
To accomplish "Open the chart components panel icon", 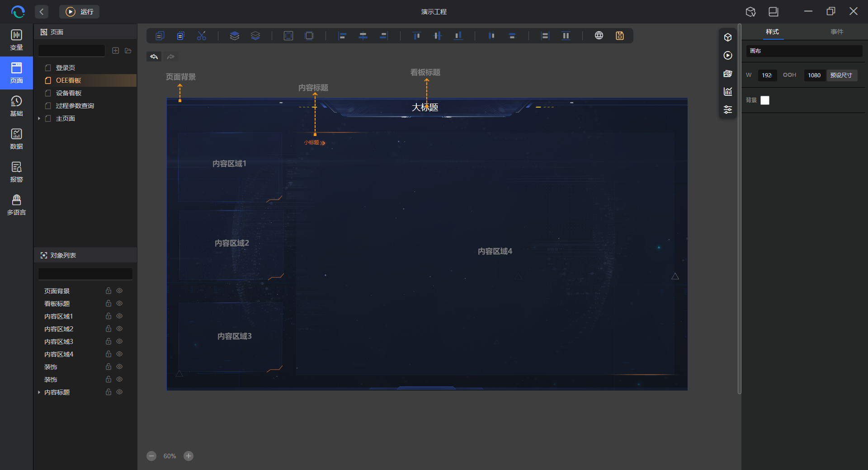I will pos(728,91).
